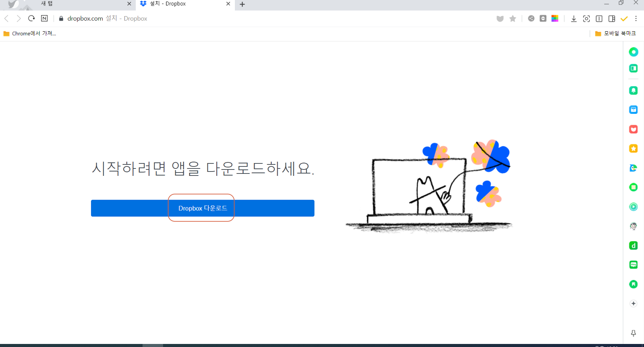Click the green circle sidebar icon at top
Image resolution: width=644 pixels, height=347 pixels.
tap(633, 52)
